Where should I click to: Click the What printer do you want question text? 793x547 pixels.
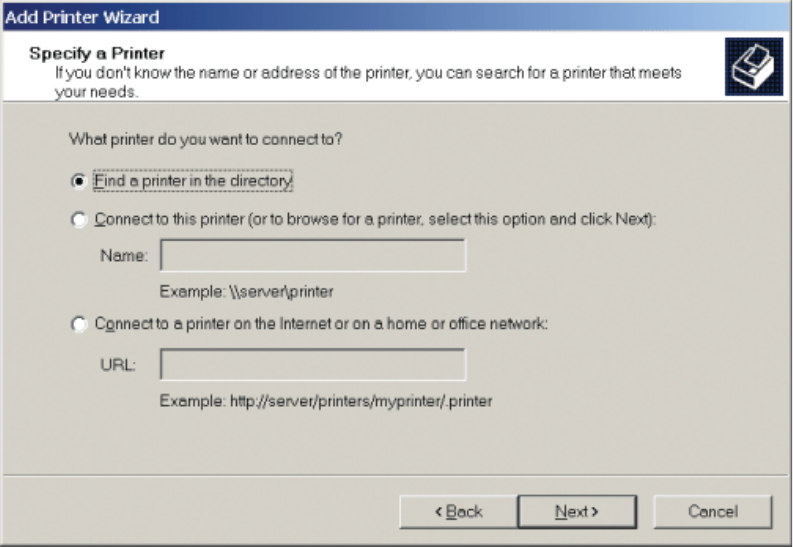pyautogui.click(x=205, y=140)
